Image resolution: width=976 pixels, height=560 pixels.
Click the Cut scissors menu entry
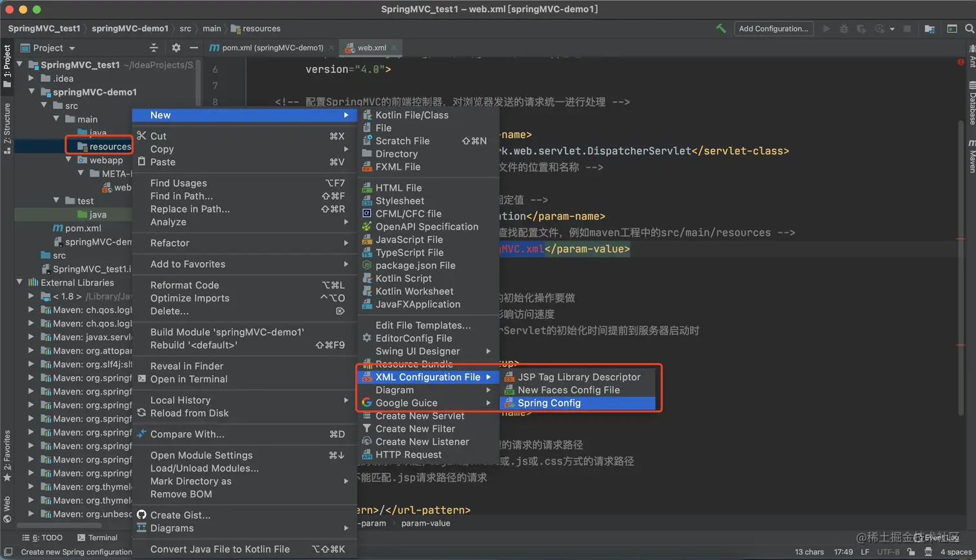[x=244, y=136]
